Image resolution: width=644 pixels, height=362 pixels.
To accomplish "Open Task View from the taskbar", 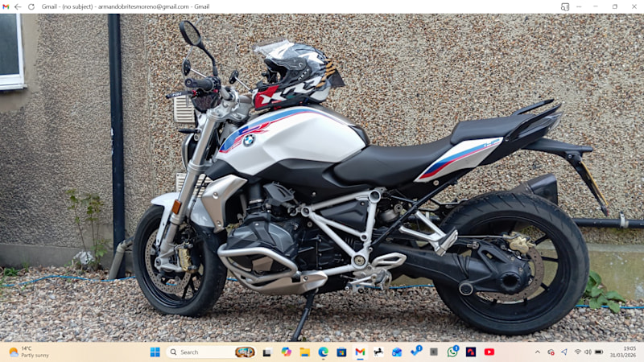I will [267, 352].
